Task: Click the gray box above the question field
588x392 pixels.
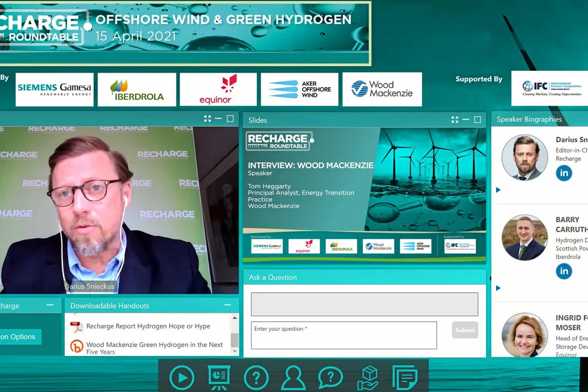Action: tap(365, 304)
